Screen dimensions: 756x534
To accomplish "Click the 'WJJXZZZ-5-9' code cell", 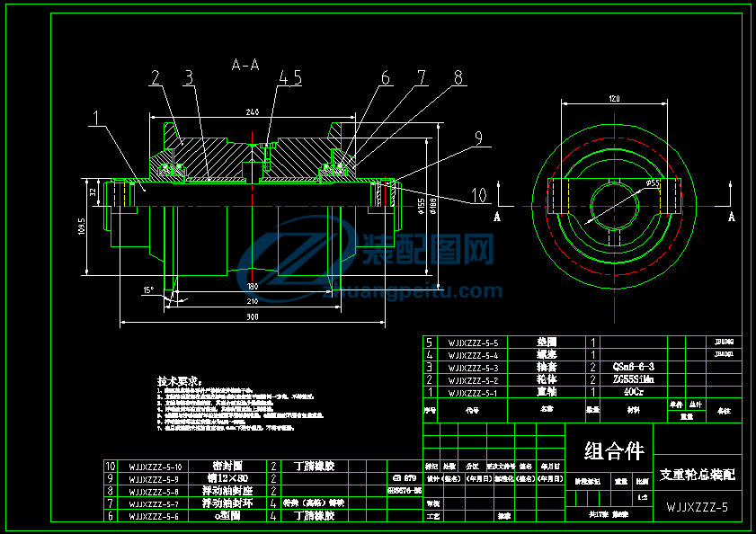I will (154, 479).
